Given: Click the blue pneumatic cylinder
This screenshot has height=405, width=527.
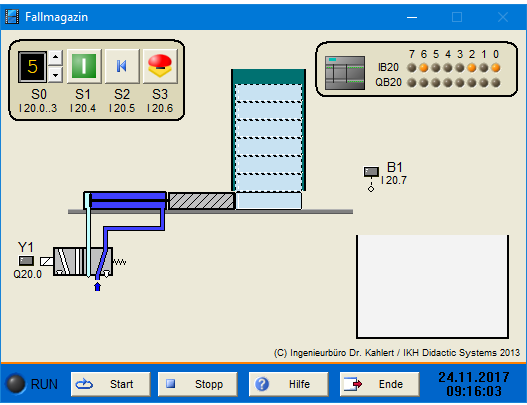Looking at the screenshot, I should [125, 201].
